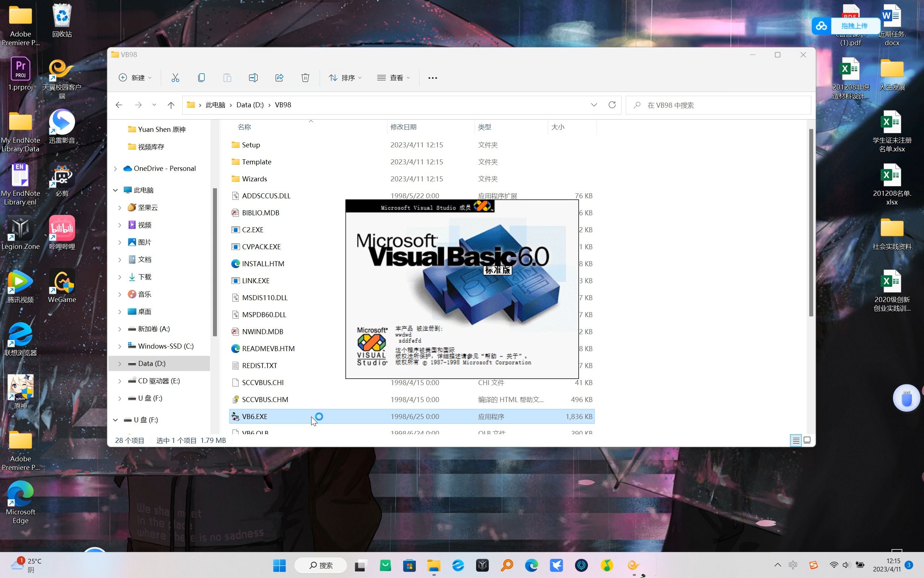This screenshot has height=578, width=924.
Task: Select the 腾讯视频 desktop shortcut
Action: point(21,286)
